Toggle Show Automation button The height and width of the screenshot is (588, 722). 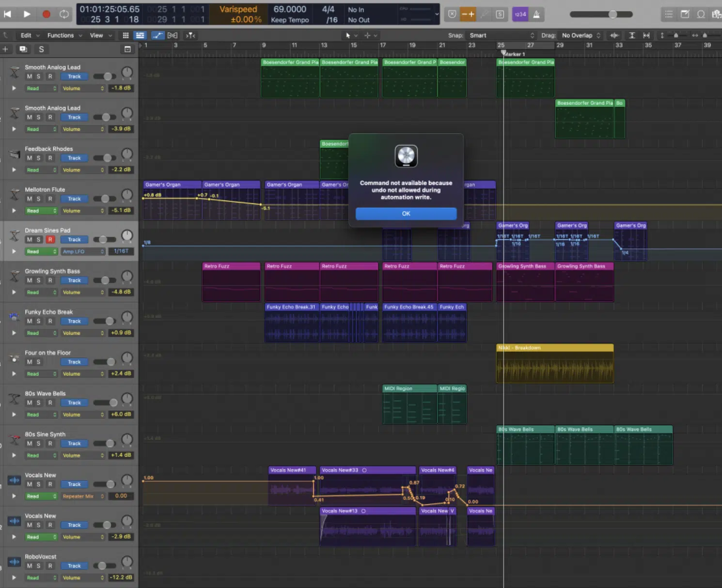(158, 35)
